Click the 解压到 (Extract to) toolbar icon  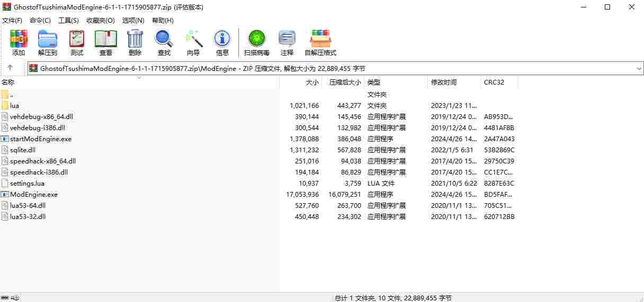point(48,39)
